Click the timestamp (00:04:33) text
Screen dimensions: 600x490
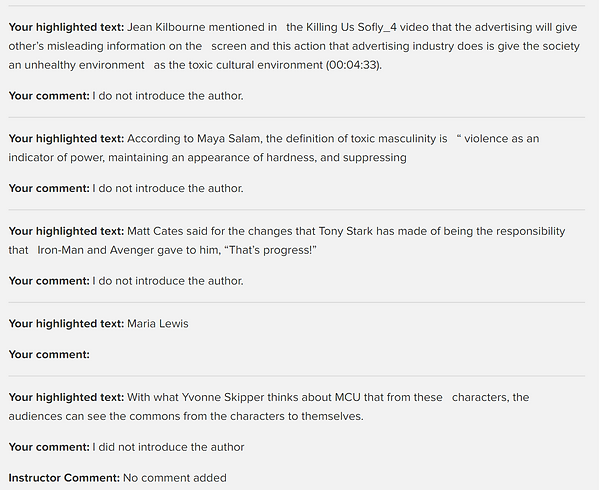[x=354, y=65]
